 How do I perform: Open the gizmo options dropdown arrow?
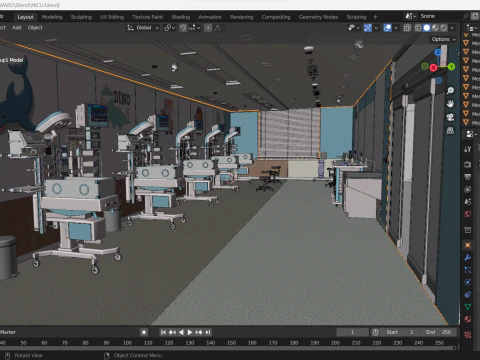point(376,28)
